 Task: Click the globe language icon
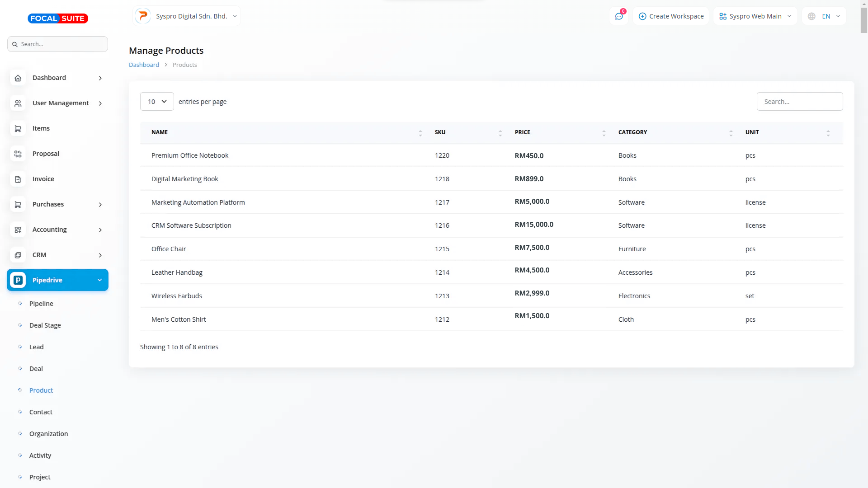pyautogui.click(x=811, y=16)
